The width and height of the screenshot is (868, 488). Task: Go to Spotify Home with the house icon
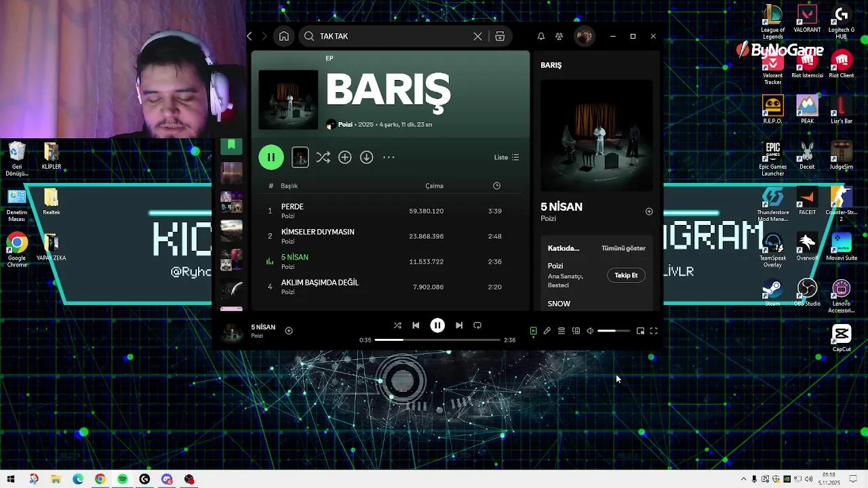coord(284,37)
